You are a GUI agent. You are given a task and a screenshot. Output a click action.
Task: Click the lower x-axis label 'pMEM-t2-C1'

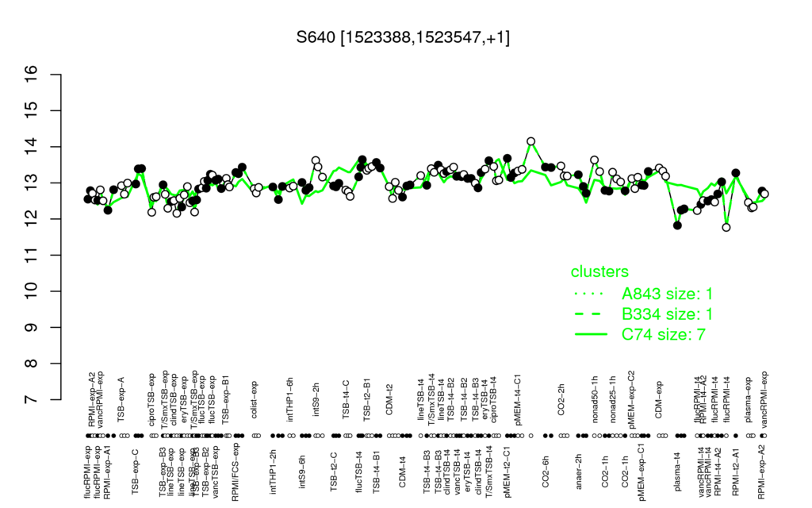pos(508,471)
